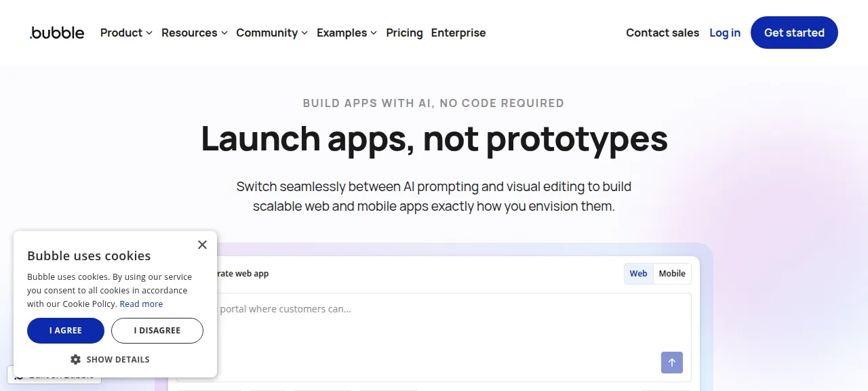Open the cookie policy Read more link
The width and height of the screenshot is (868, 391).
[141, 304]
